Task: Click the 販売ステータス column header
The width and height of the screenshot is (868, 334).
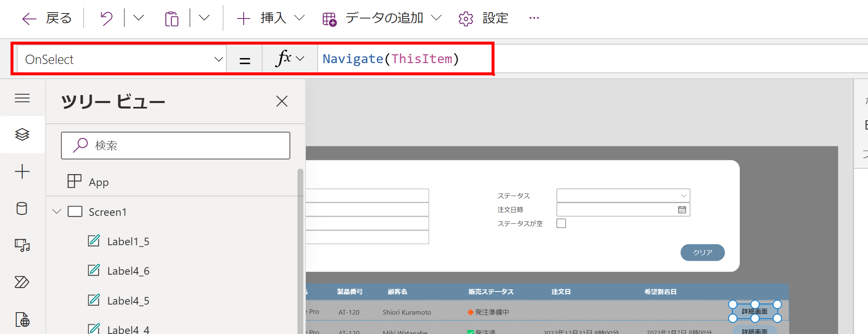Action: coord(491,292)
